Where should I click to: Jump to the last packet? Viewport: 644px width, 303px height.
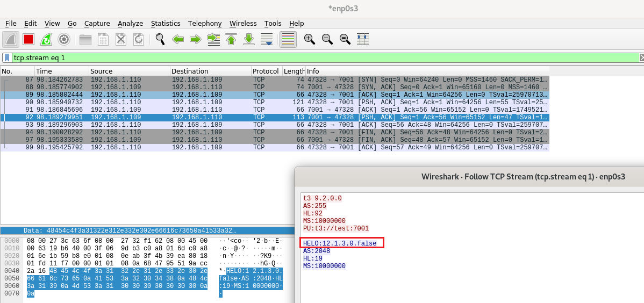point(249,39)
